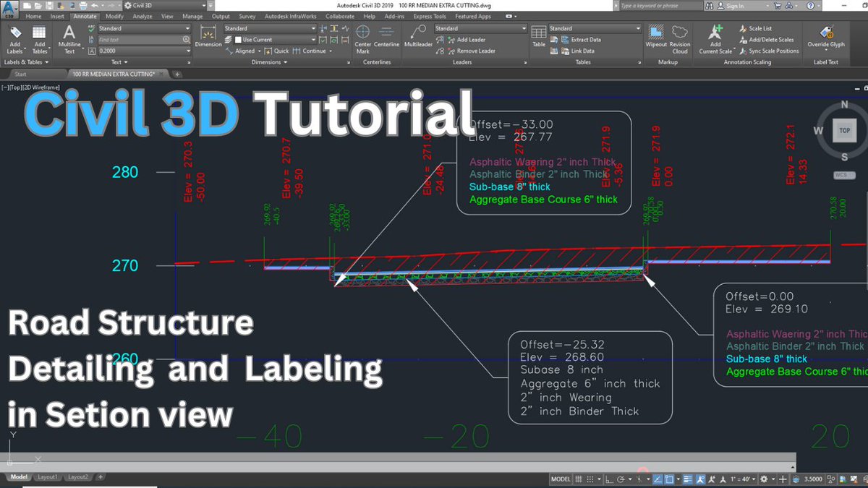868x488 pixels.
Task: Switch to the Layout1 tab
Action: pyautogui.click(x=48, y=477)
